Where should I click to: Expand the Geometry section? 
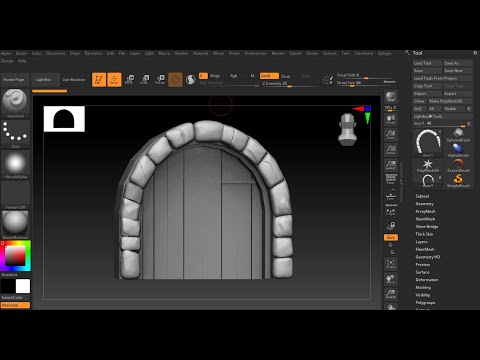[x=424, y=204]
